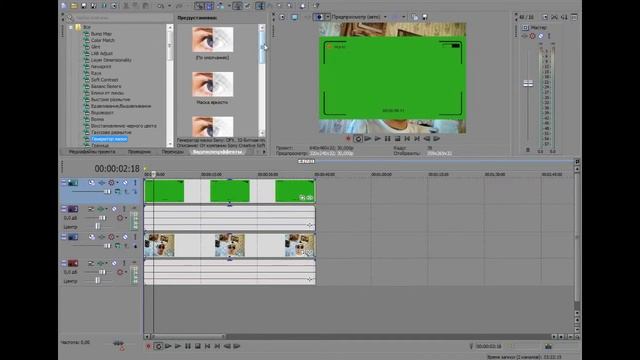Open the preview overlays dropdown arrow

(x=403, y=17)
